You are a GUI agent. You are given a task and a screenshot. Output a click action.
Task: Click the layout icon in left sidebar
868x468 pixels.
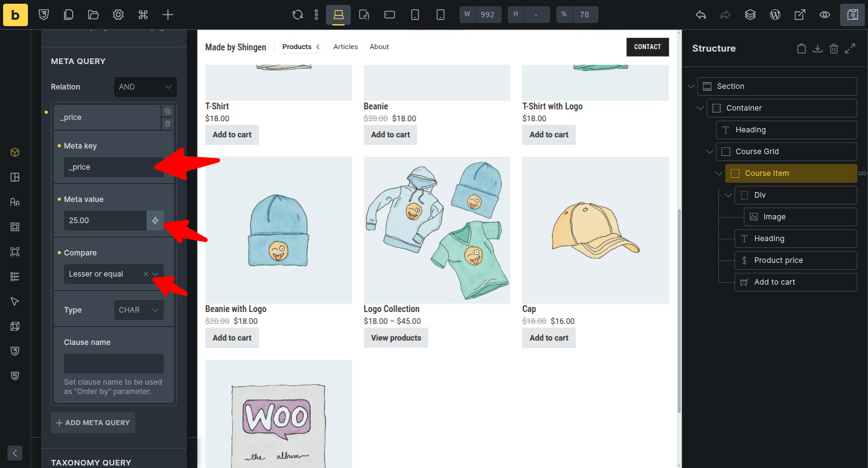[x=15, y=177]
